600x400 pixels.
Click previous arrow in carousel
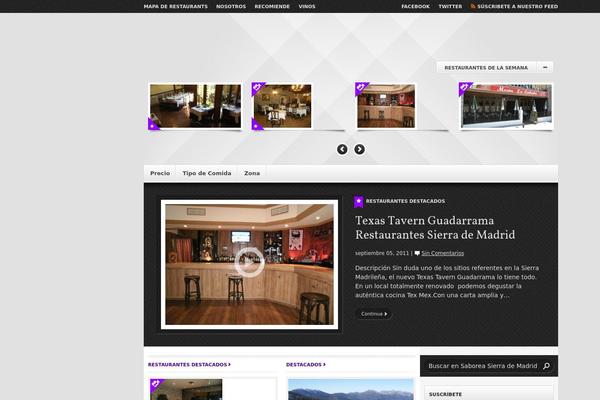tap(342, 149)
